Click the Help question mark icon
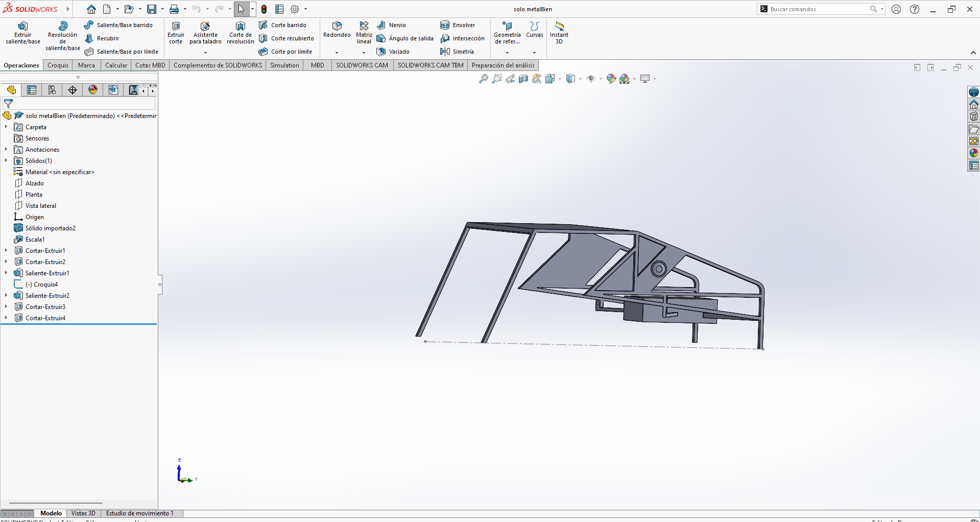Image resolution: width=980 pixels, height=522 pixels. pyautogui.click(x=915, y=9)
